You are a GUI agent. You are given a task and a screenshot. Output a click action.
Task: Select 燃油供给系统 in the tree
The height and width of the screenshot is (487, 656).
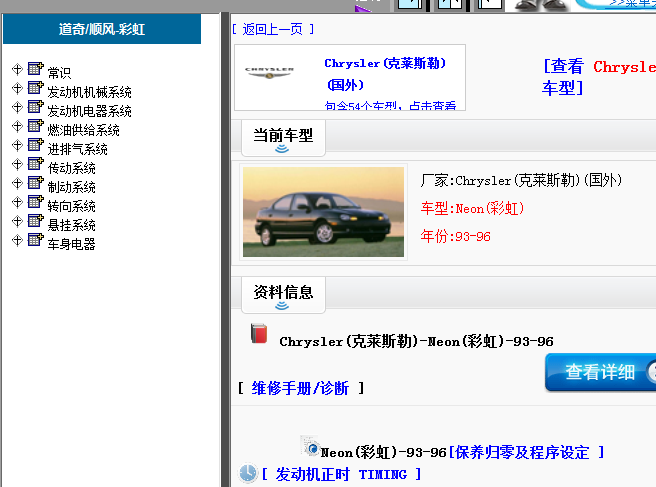pyautogui.click(x=84, y=130)
